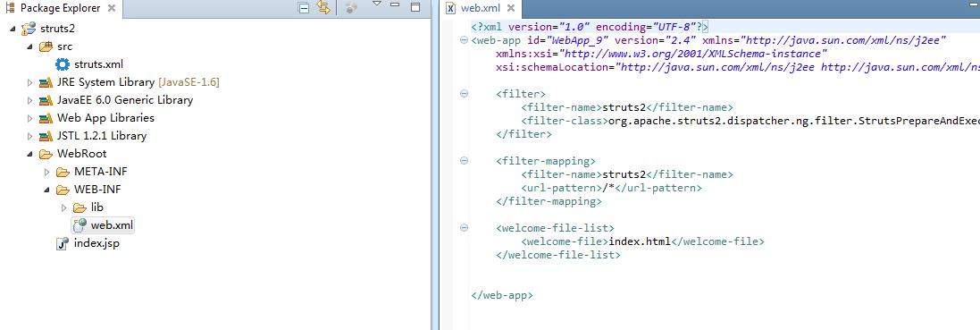Click the struts2 project icon

click(x=28, y=29)
